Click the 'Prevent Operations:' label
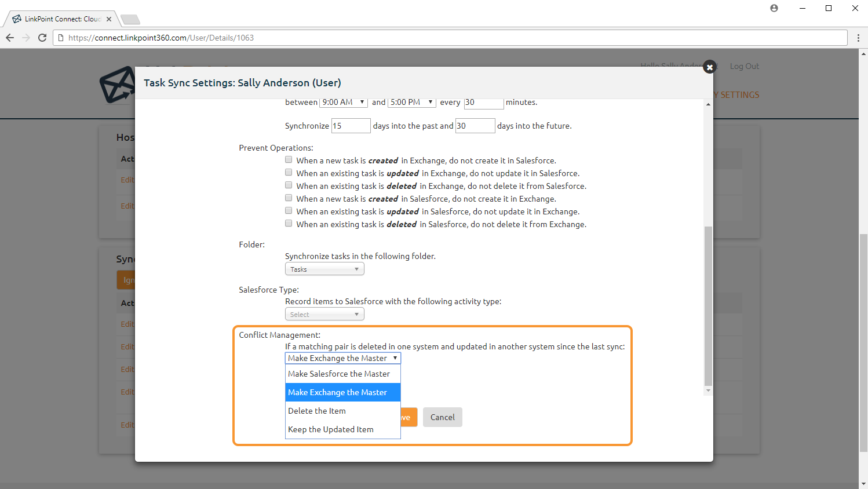 click(276, 148)
